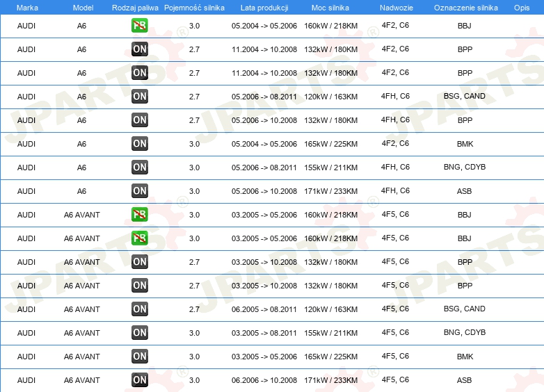
Task: Click the ON diesel icon in A6 AVANT BMK row
Action: click(139, 356)
